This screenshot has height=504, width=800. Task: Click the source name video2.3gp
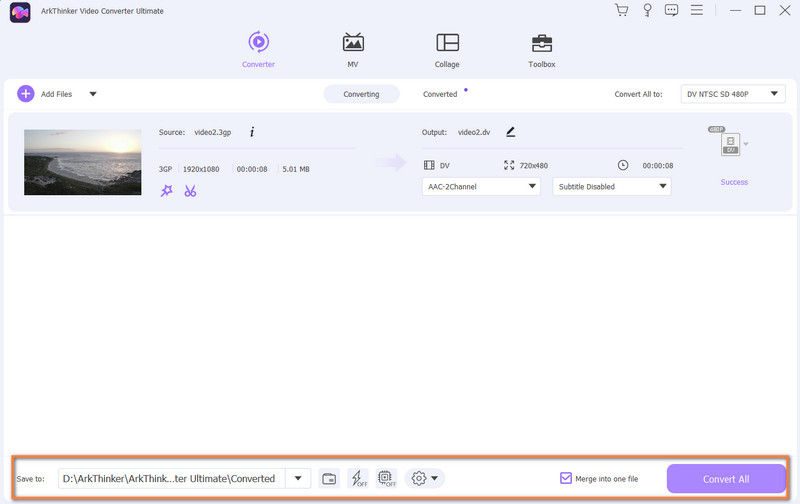pyautogui.click(x=213, y=132)
